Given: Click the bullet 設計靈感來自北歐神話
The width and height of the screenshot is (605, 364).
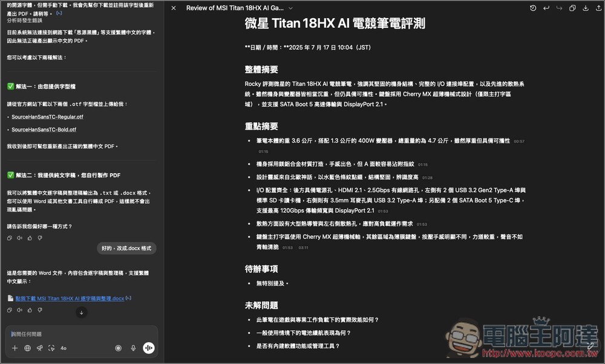Looking at the screenshot, I should [338, 177].
